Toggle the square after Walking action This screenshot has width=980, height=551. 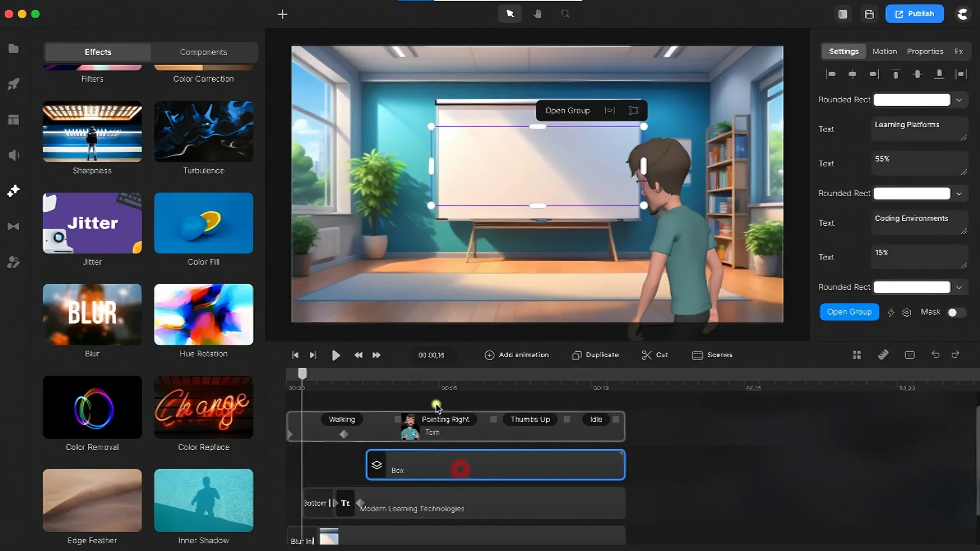pos(397,419)
